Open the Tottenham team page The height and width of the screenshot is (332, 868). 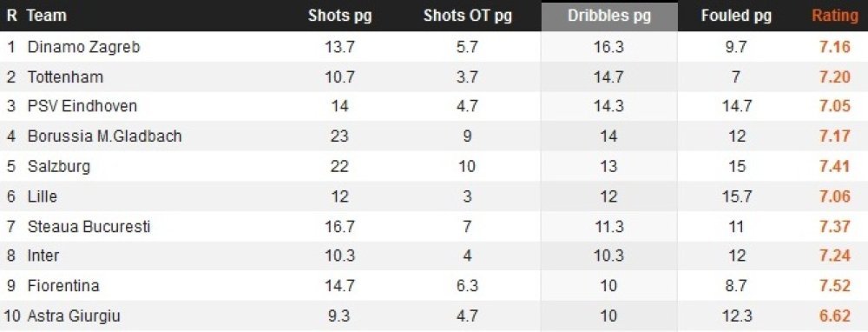tap(65, 76)
